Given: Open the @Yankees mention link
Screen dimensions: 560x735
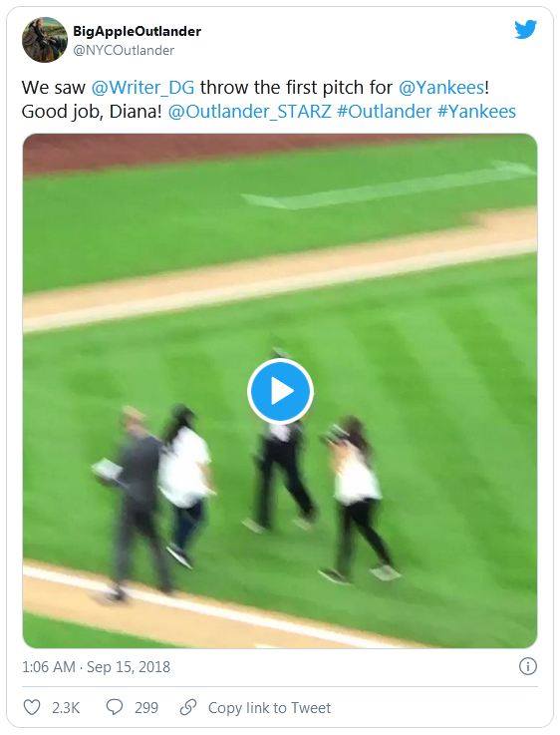Looking at the screenshot, I should point(441,88).
